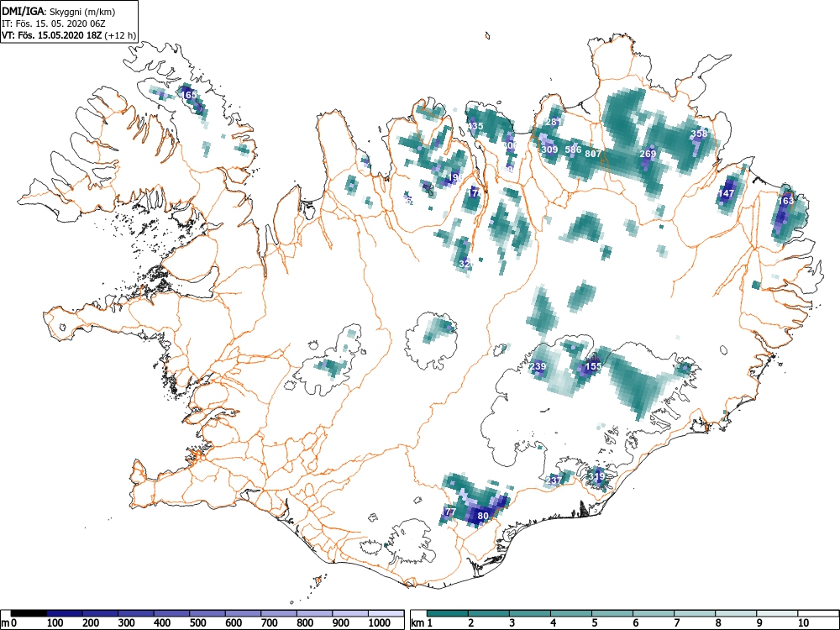The image size is (840, 630).
Task: Click the 'VT: Fös. 15.05.2020 18Z (+12 h)' line
Action: 69,35
